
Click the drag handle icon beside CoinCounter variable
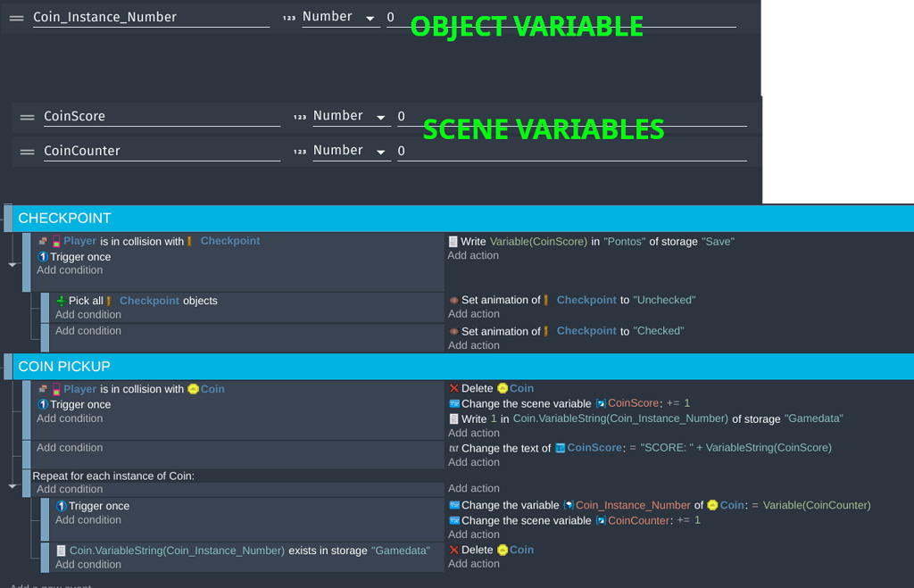(x=27, y=150)
